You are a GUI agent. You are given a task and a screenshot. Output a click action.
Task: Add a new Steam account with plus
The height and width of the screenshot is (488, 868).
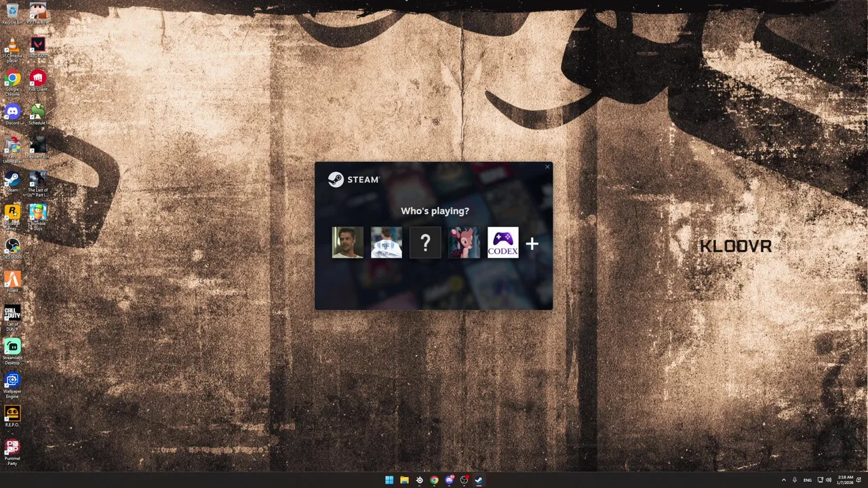(x=532, y=243)
